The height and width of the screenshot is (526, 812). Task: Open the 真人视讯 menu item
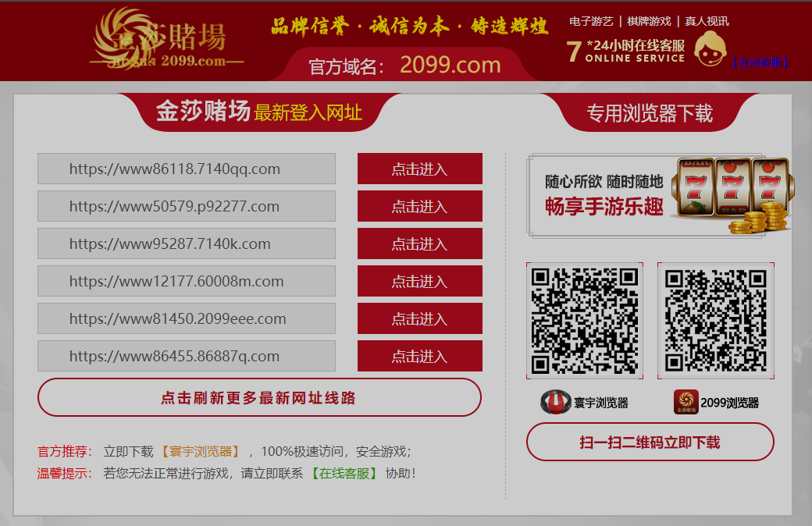(x=707, y=21)
